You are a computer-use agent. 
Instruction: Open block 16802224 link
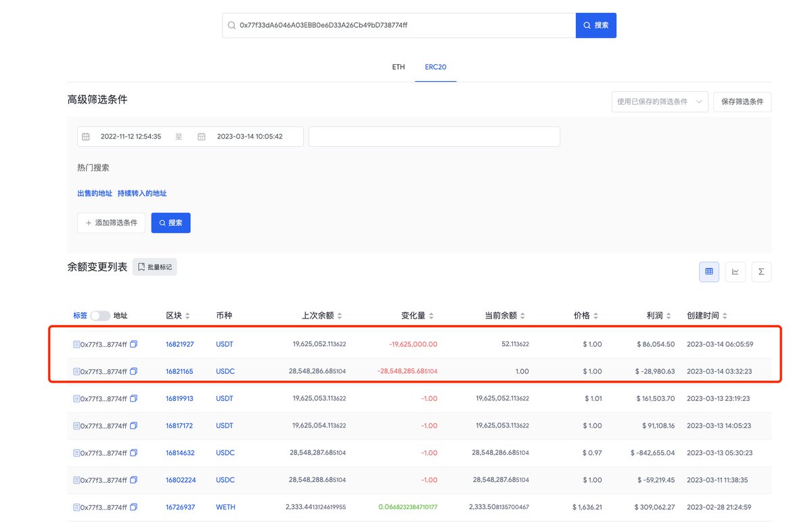coord(180,479)
